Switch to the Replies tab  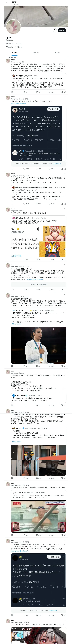(36, 53)
